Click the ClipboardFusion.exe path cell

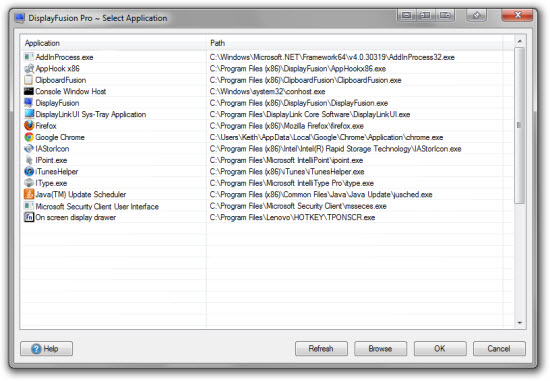[x=306, y=80]
